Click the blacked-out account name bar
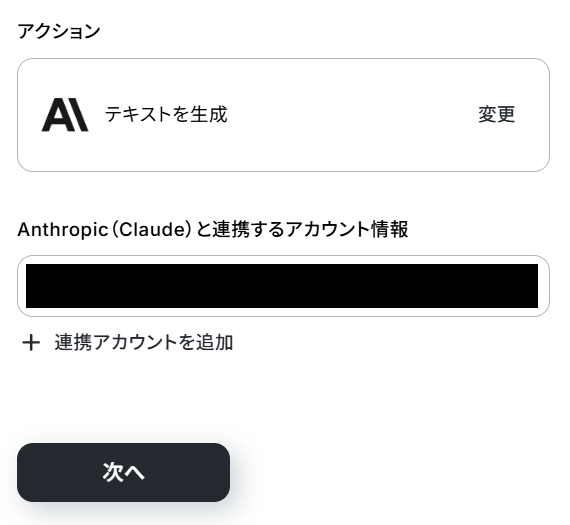 pyautogui.click(x=282, y=286)
